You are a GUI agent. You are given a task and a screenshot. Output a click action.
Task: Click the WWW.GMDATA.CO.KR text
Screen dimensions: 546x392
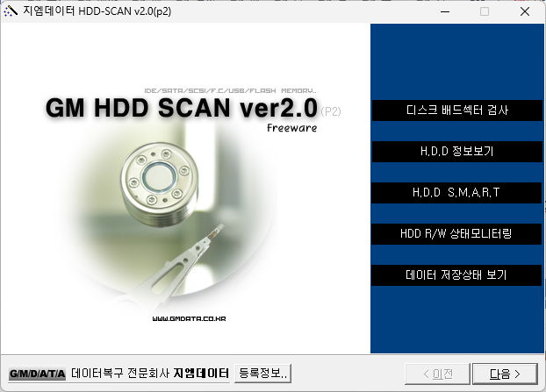pyautogui.click(x=189, y=318)
